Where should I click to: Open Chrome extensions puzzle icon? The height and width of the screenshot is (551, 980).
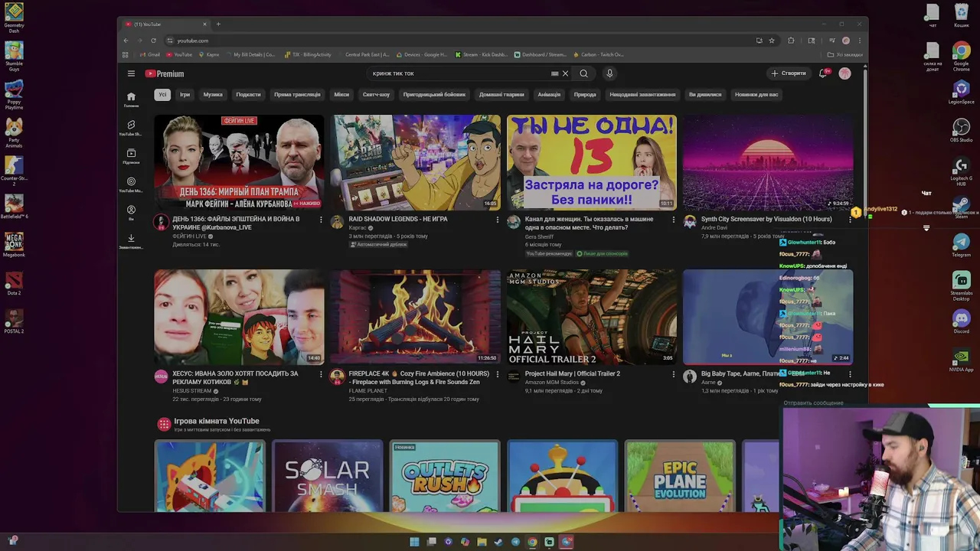point(791,41)
